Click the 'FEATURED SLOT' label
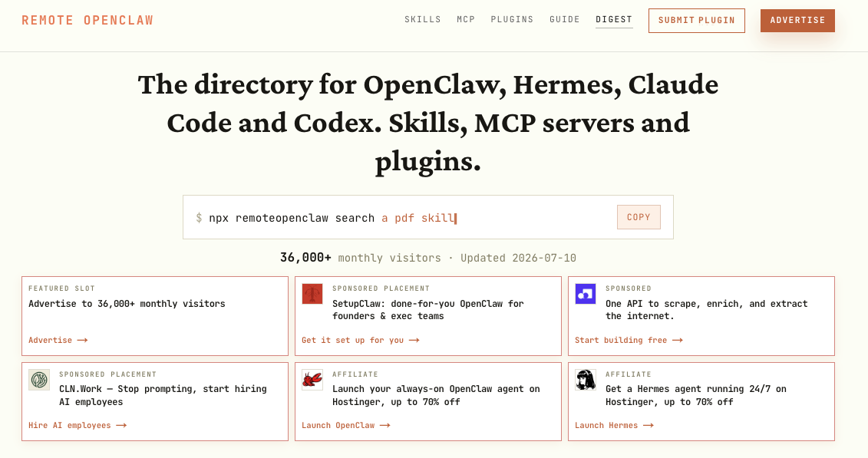868x458 pixels. click(61, 288)
